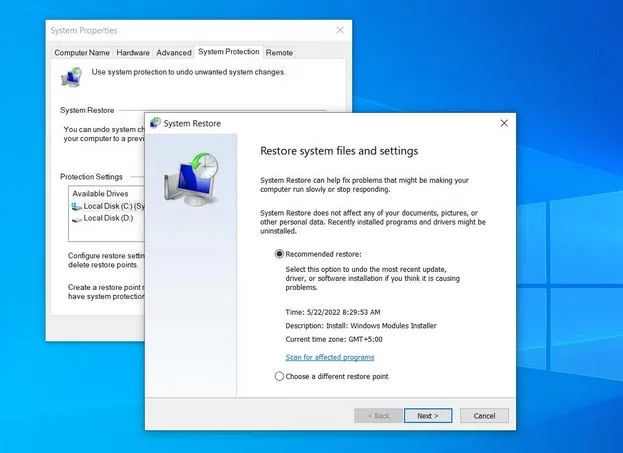Screen dimensions: 623x453
Task: Switch to the Computer Name tab
Action: point(82,52)
